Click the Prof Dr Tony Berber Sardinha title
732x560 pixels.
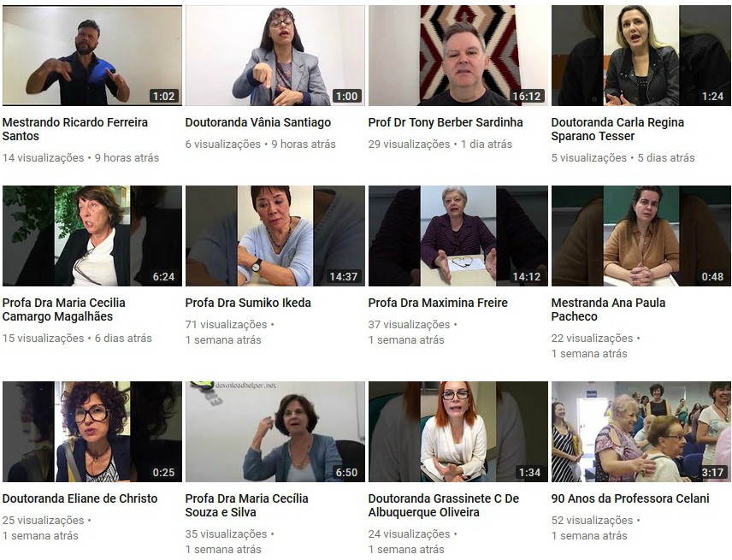pyautogui.click(x=446, y=122)
